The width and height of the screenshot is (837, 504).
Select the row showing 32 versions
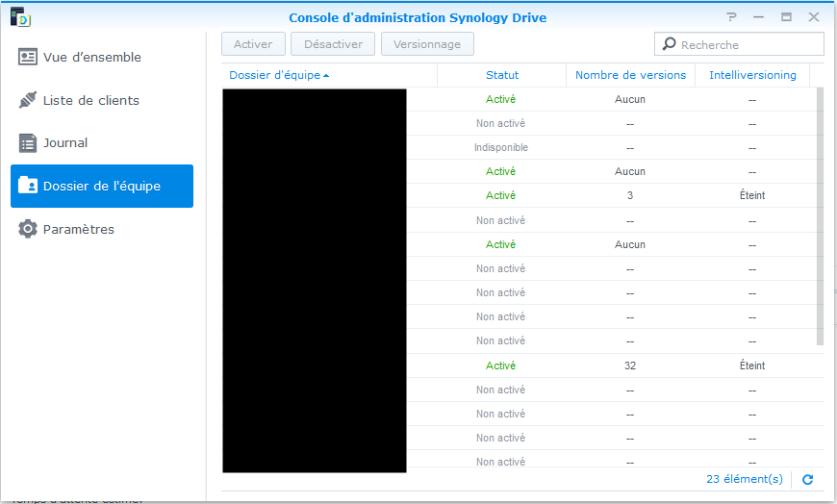519,365
